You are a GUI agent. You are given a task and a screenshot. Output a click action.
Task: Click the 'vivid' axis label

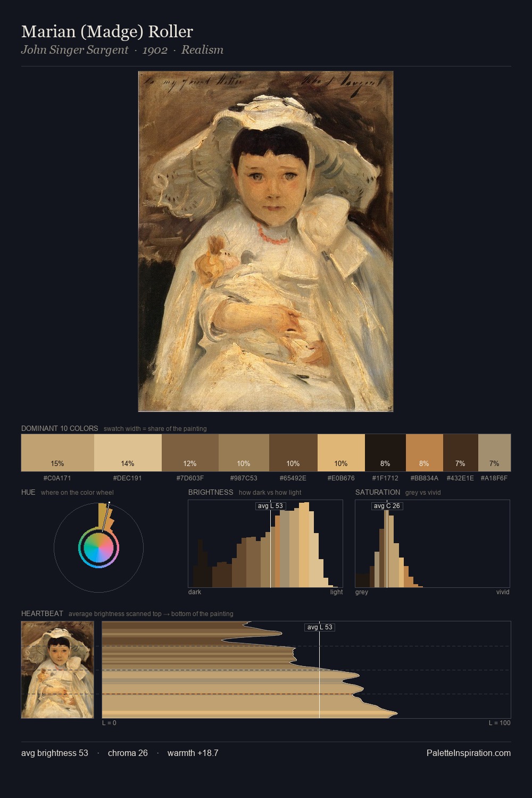click(503, 592)
